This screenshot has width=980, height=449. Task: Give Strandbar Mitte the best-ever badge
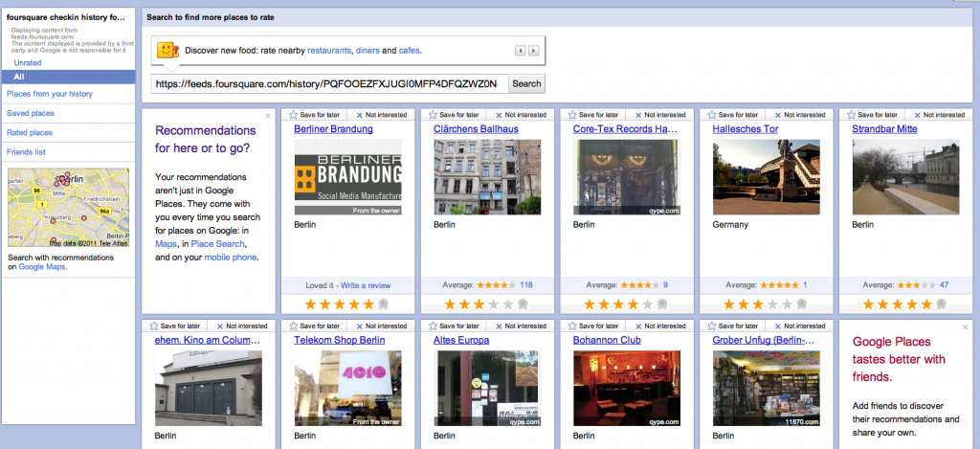click(x=942, y=304)
